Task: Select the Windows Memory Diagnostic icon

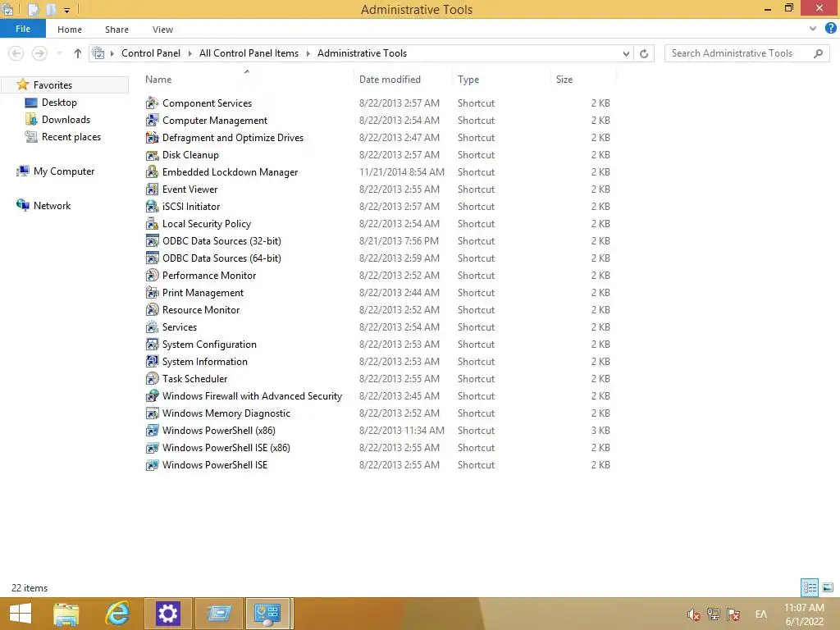Action: [x=152, y=413]
